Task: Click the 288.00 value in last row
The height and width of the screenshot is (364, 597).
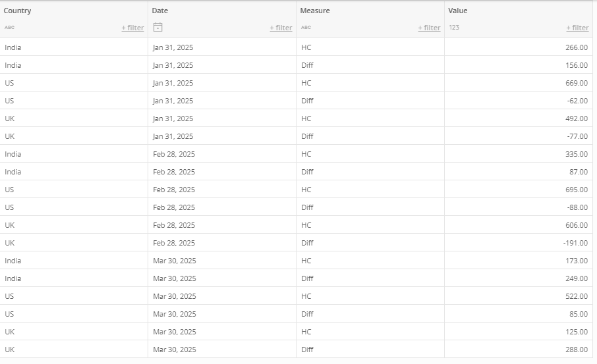Action: pyautogui.click(x=518, y=349)
